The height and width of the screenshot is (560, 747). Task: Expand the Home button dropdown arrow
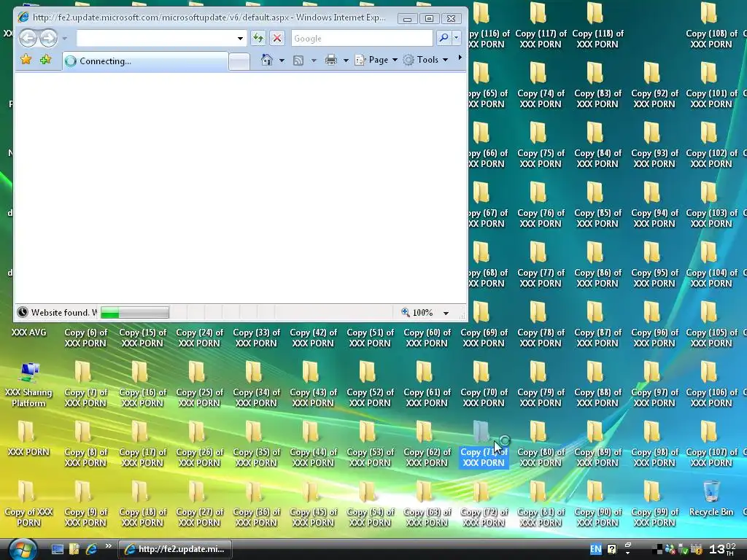282,61
